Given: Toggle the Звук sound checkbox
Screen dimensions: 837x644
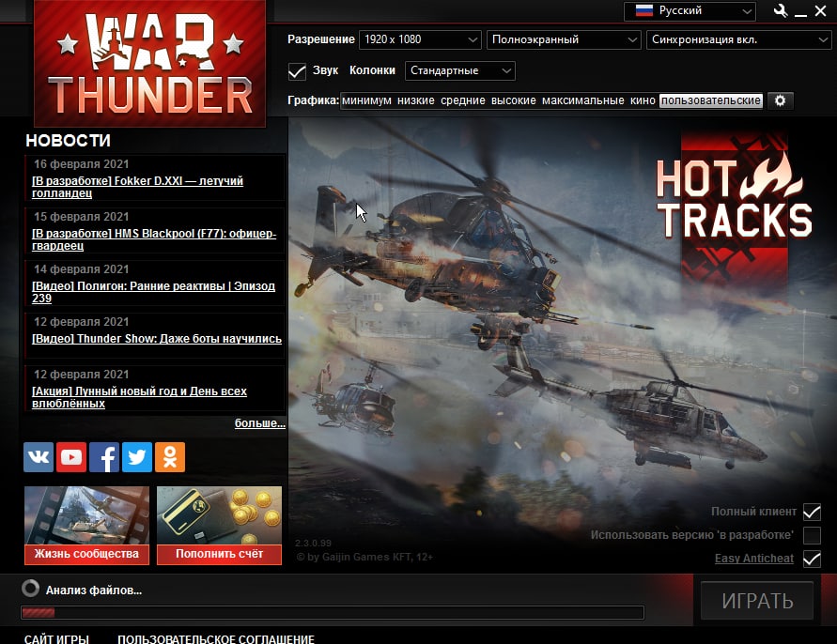Looking at the screenshot, I should click(297, 71).
